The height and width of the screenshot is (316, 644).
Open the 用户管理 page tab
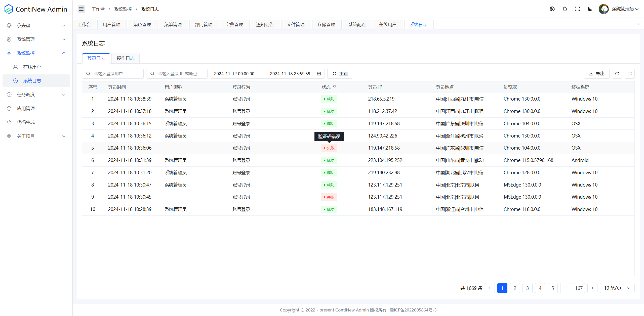pyautogui.click(x=111, y=25)
